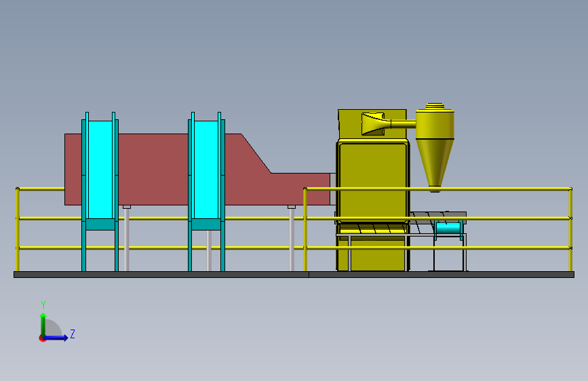Select the right end yellow handrail post
This screenshot has width=588, height=381.
[570, 229]
